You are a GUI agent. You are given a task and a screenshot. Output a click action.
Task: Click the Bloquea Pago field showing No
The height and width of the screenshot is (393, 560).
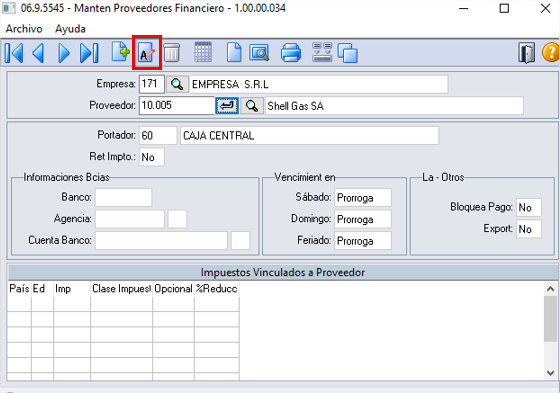point(529,207)
